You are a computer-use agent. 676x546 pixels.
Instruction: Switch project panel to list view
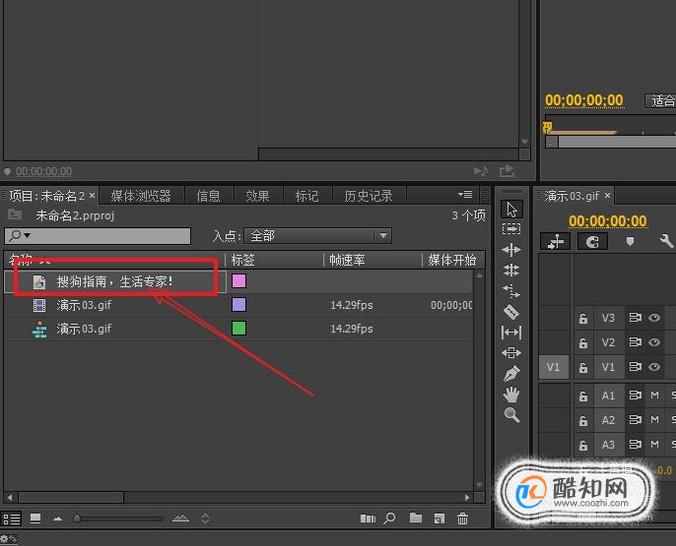12,518
